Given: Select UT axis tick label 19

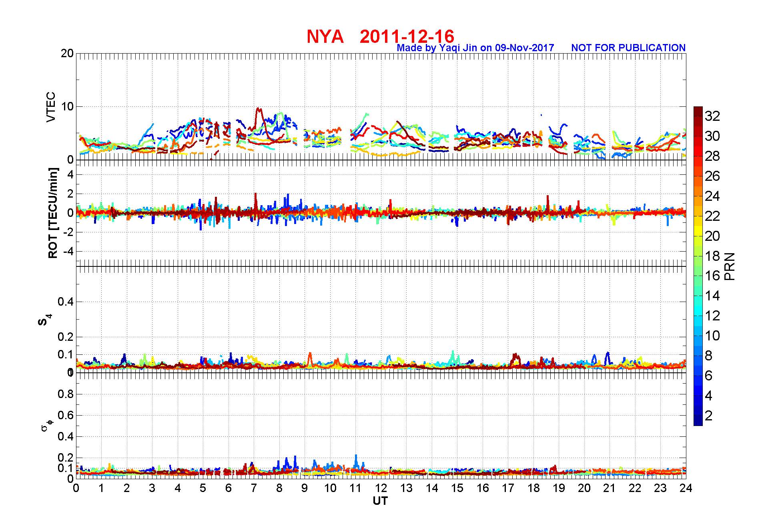Looking at the screenshot, I should [559, 488].
